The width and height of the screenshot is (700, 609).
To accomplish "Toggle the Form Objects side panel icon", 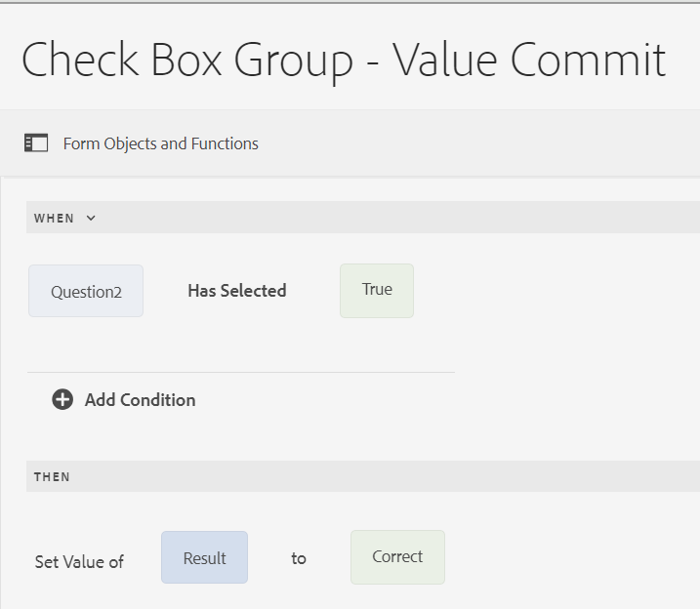I will coord(36,143).
